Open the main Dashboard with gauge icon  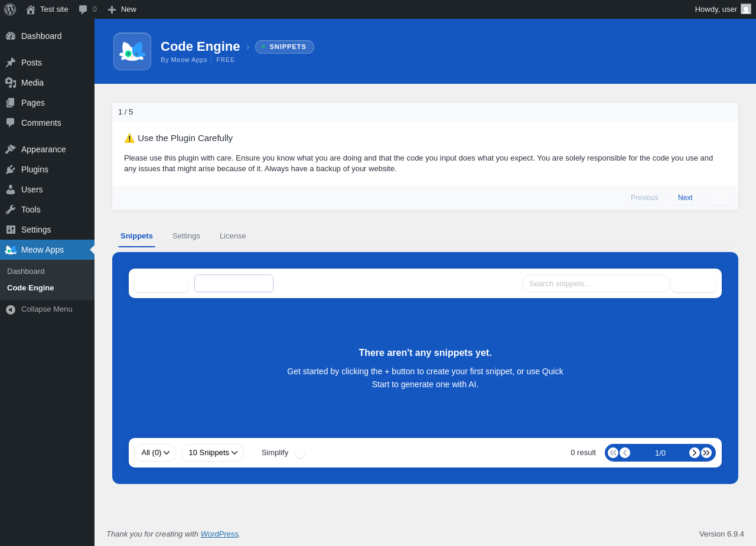tap(47, 36)
